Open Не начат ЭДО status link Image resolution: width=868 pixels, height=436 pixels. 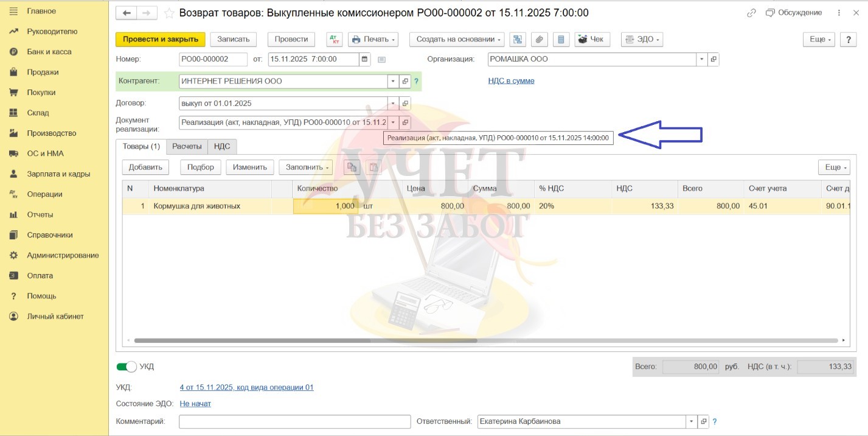[x=195, y=403]
